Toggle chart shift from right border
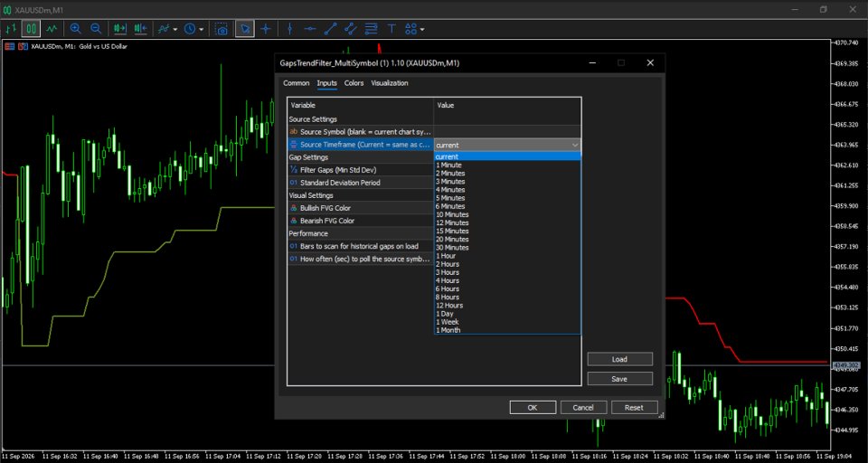Screen dimensions: 868x463 click(141, 28)
